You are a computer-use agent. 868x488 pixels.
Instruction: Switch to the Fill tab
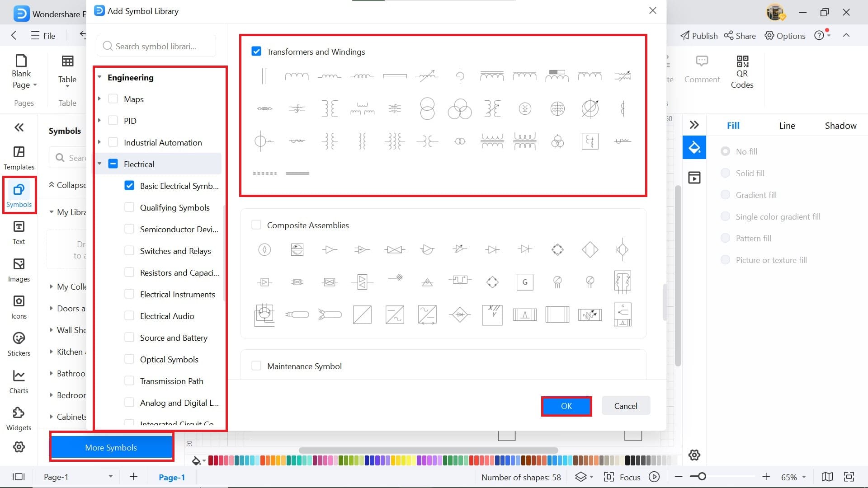(x=733, y=126)
